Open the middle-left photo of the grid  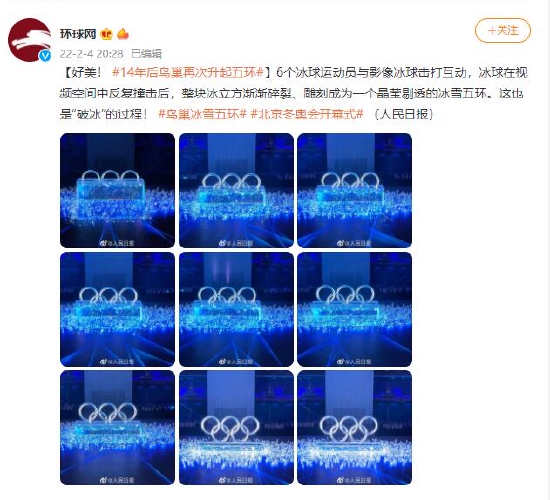pos(118,309)
